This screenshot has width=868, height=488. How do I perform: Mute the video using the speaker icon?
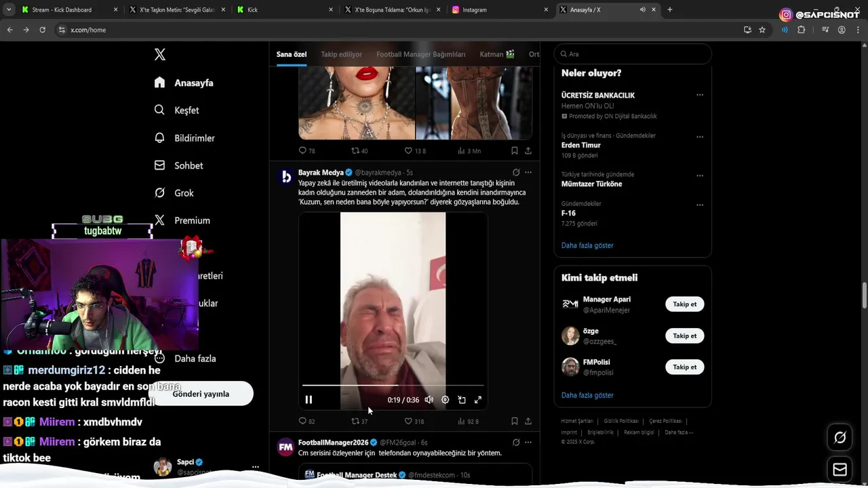coord(429,400)
